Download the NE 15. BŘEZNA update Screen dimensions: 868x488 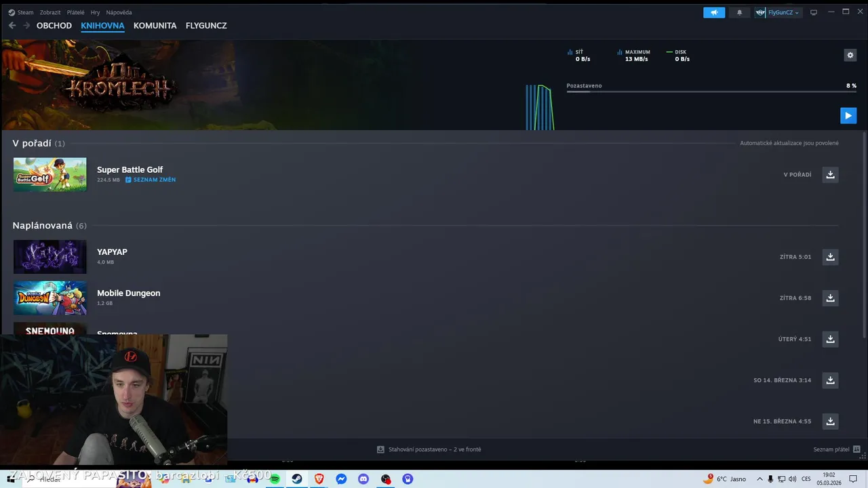830,422
